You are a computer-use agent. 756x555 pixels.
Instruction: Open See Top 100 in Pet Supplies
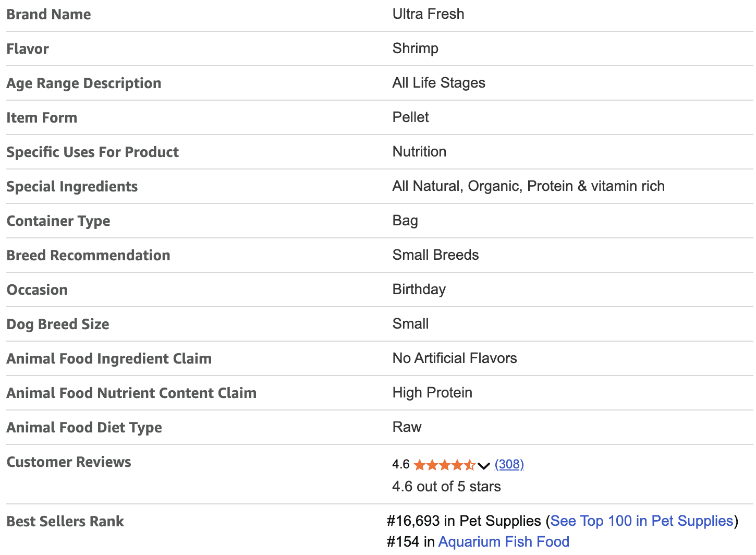[x=641, y=521]
